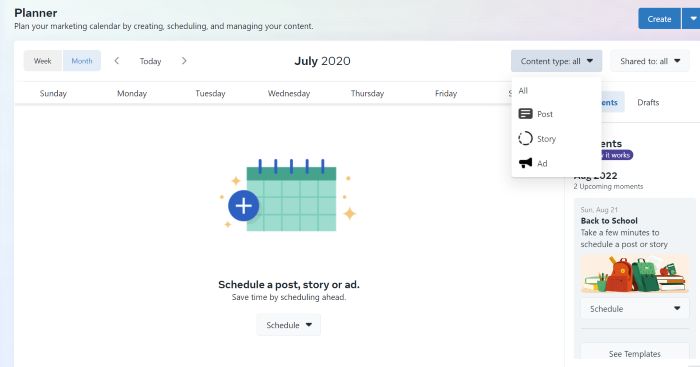Open the center Schedule dropdown button

point(288,325)
